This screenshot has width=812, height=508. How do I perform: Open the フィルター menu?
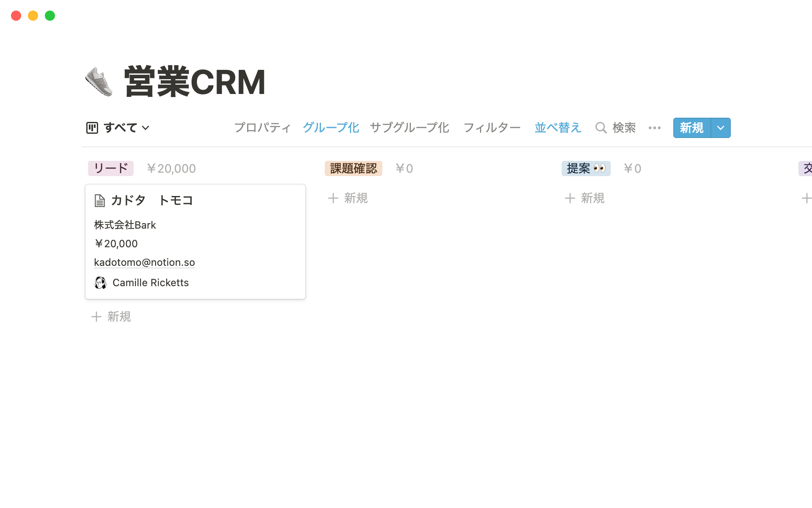492,127
